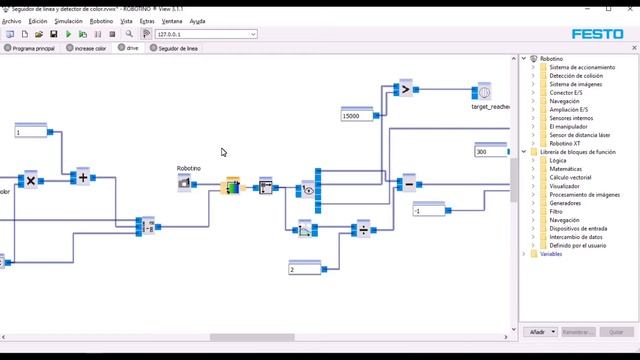
Task: Select the multiplexer block near the canvas center
Action: click(148, 227)
